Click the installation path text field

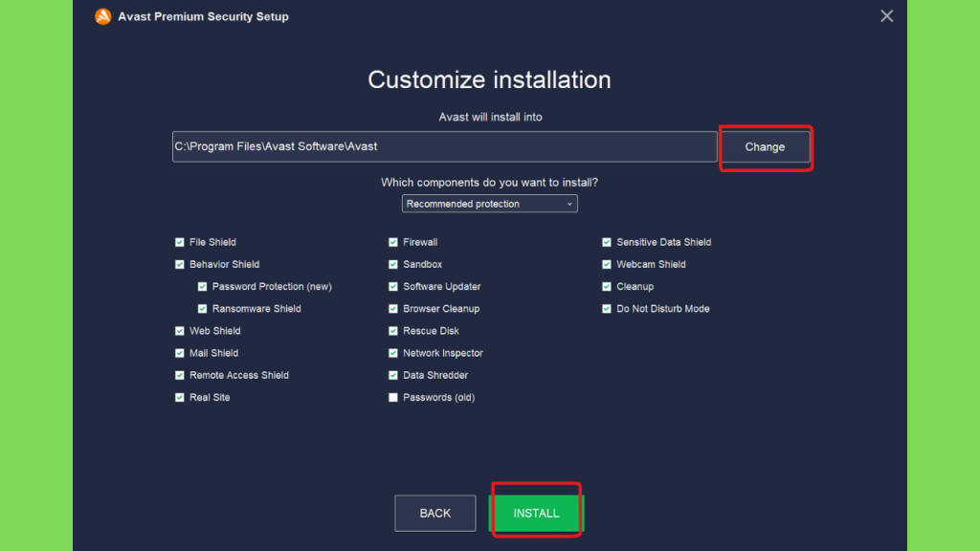tap(444, 146)
